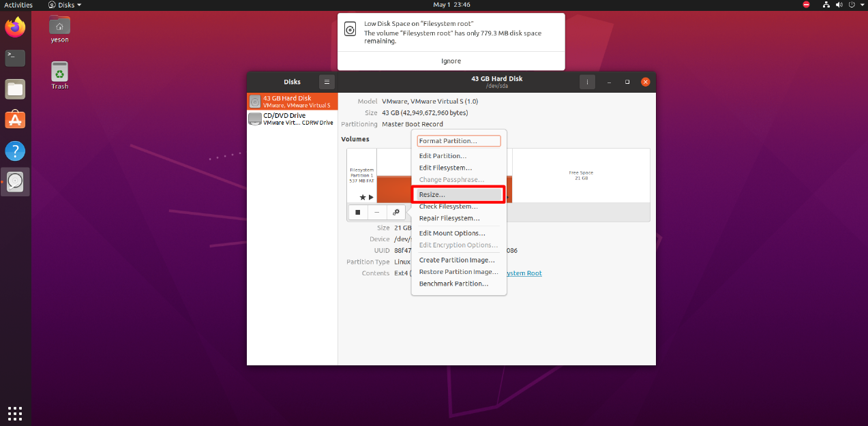
Task: Click Ignore on the low disk notification
Action: click(x=451, y=61)
